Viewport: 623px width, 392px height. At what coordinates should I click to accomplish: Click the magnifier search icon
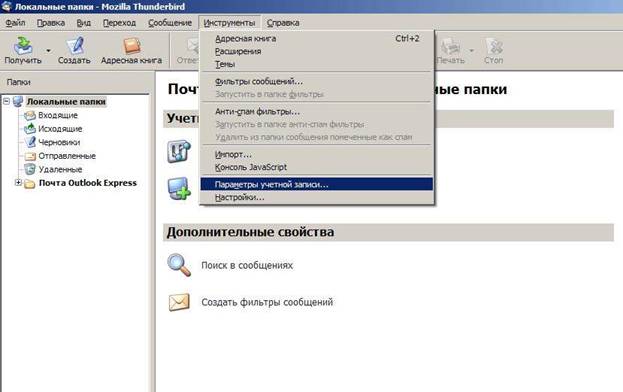179,265
